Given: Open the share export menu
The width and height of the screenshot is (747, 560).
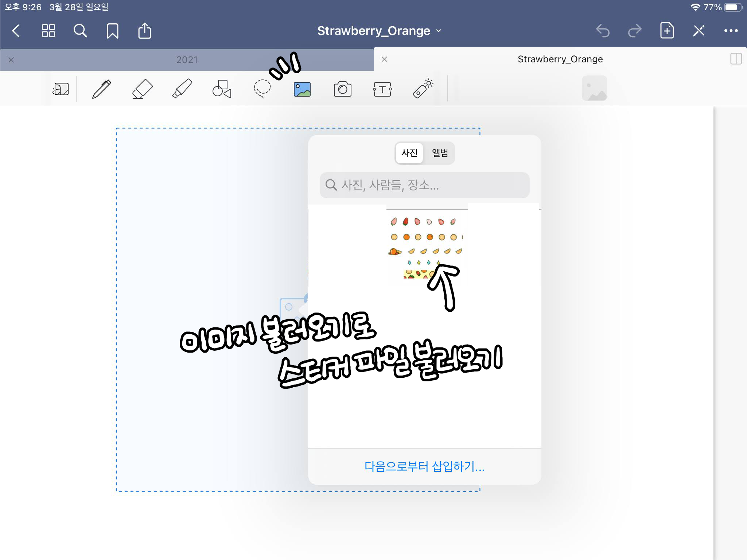Looking at the screenshot, I should coord(145,31).
